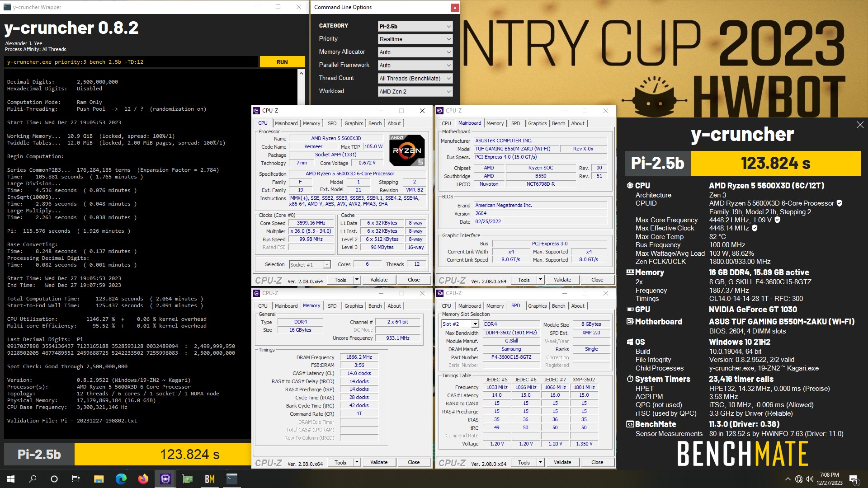Image resolution: width=868 pixels, height=488 pixels.
Task: Open Windows notification center
Action: [854, 479]
